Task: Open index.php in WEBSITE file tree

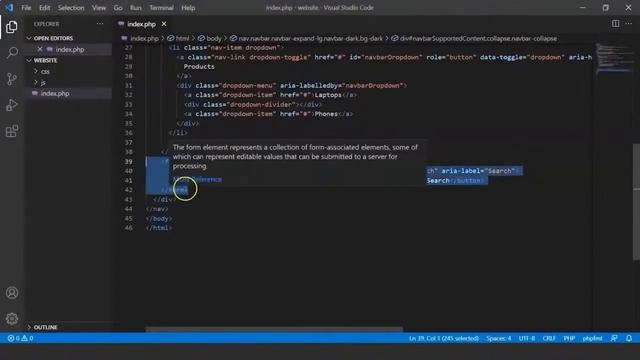Action: point(55,93)
